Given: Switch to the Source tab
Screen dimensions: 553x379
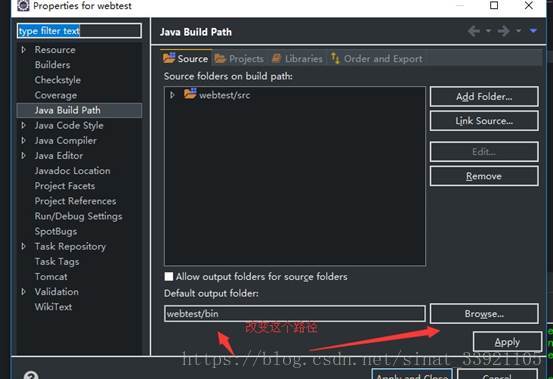Looking at the screenshot, I should (x=186, y=58).
